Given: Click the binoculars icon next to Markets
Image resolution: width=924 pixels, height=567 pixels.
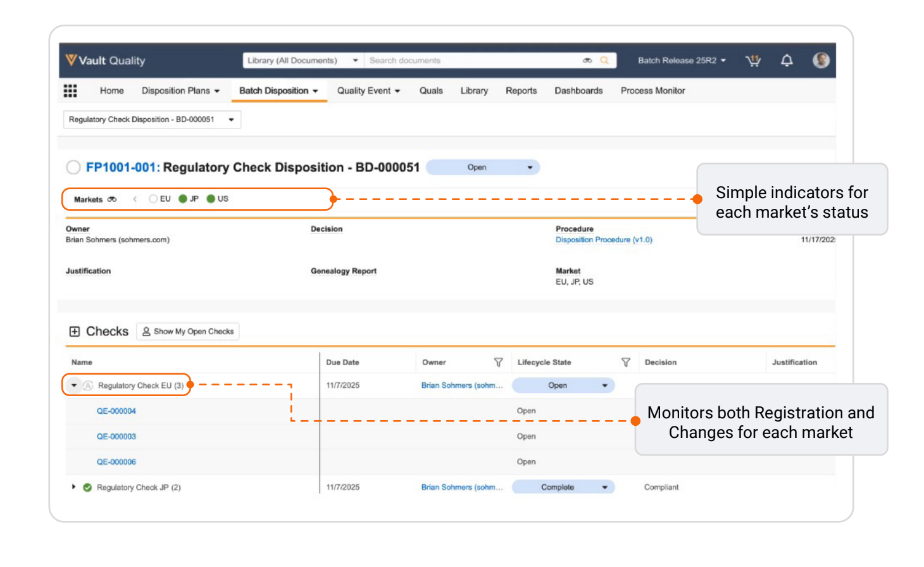Looking at the screenshot, I should click(112, 199).
